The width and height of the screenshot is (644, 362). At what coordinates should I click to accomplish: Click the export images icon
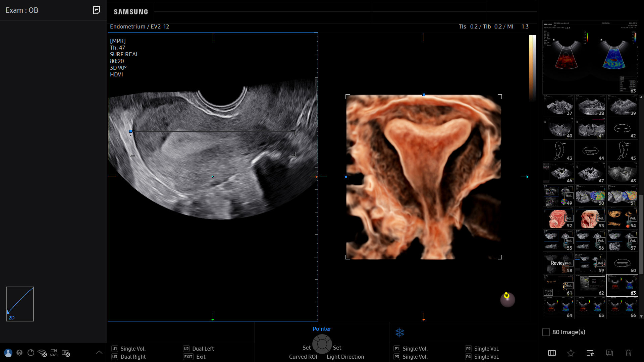(609, 353)
